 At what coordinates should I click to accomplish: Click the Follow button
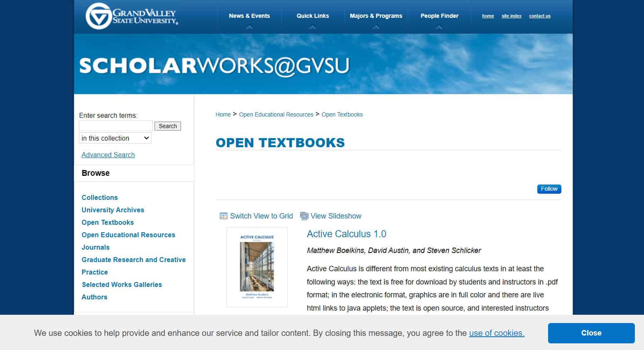[549, 189]
